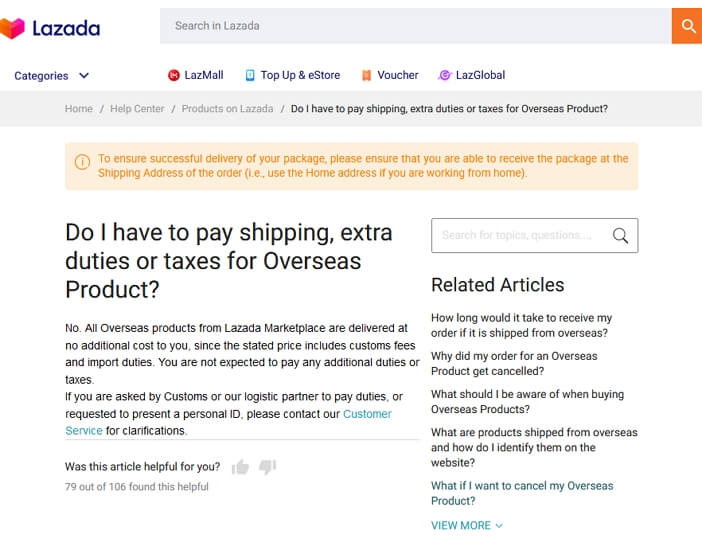Image resolution: width=702 pixels, height=546 pixels.
Task: Click the current page breadcrumb text
Action: [x=449, y=109]
